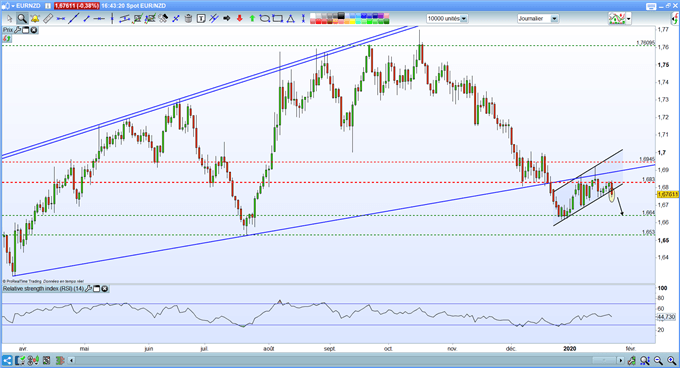680x368 pixels.
Task: Create an alert with the bell icon
Action: pos(35,19)
